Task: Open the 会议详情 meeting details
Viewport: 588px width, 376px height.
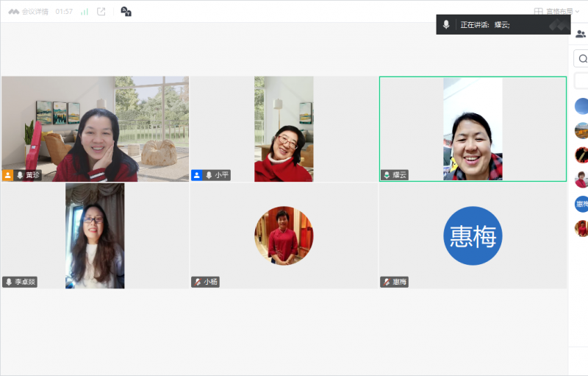Action: 31,12
